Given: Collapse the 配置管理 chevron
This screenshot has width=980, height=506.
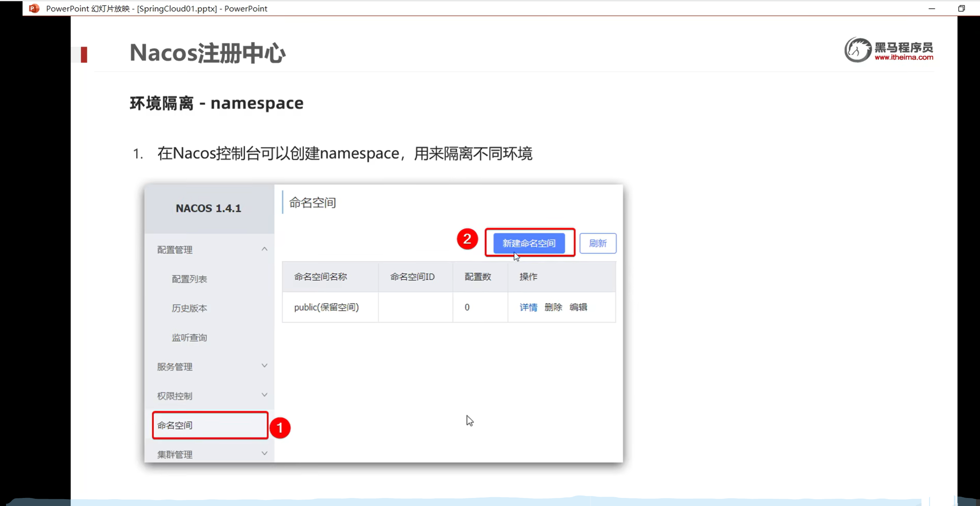Looking at the screenshot, I should click(x=264, y=249).
